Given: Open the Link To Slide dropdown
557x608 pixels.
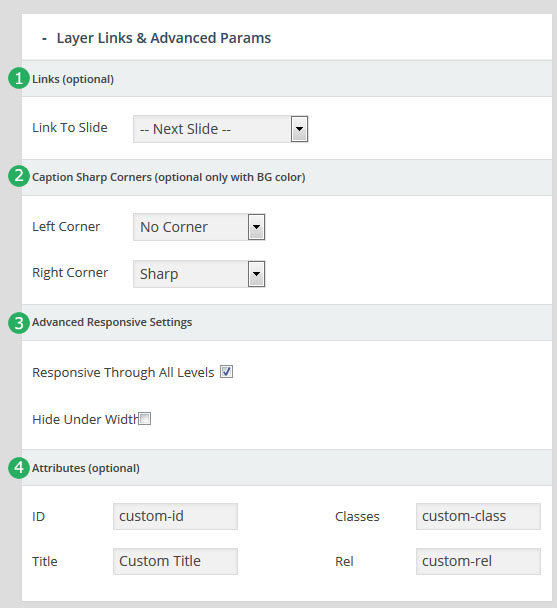Looking at the screenshot, I should point(220,129).
